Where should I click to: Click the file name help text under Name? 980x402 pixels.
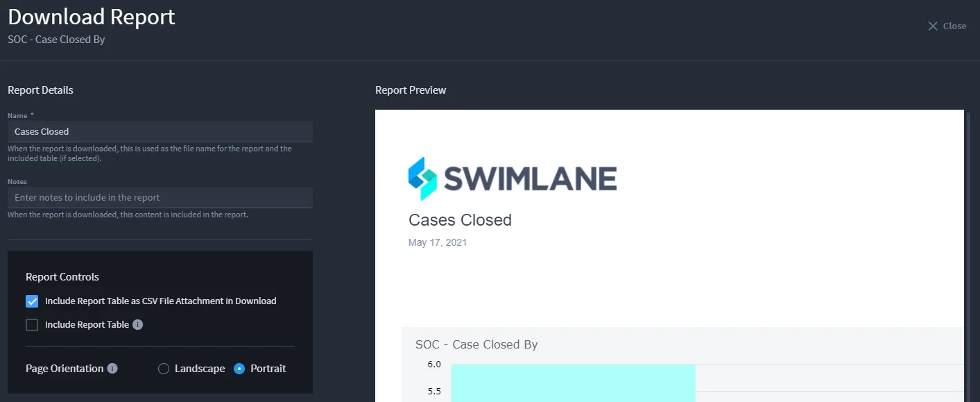[x=150, y=153]
